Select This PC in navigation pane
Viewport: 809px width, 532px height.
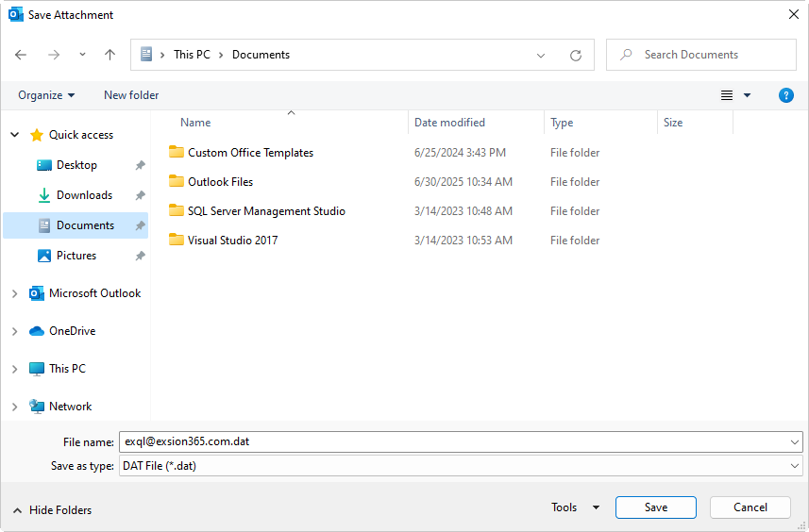(68, 369)
